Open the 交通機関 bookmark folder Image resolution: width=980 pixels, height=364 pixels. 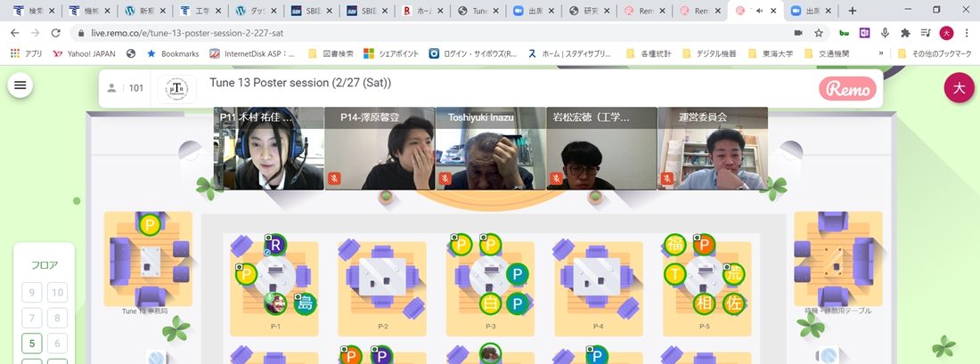[x=827, y=53]
